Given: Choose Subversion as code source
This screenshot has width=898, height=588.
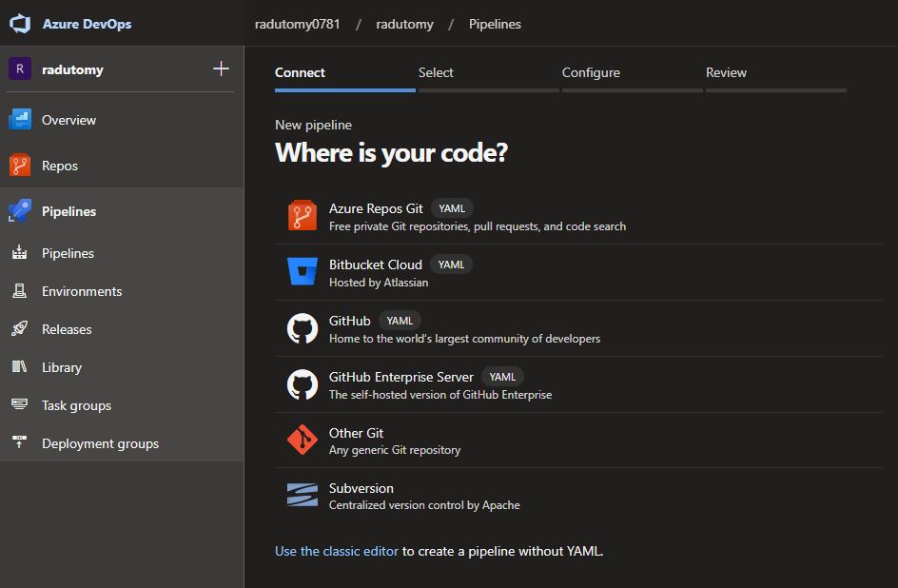Looking at the screenshot, I should [x=578, y=496].
